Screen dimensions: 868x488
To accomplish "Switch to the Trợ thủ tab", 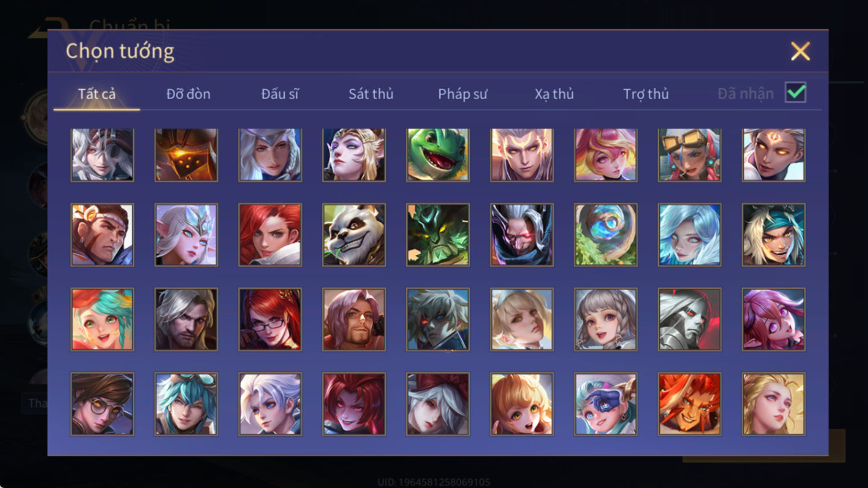I will (x=646, y=94).
